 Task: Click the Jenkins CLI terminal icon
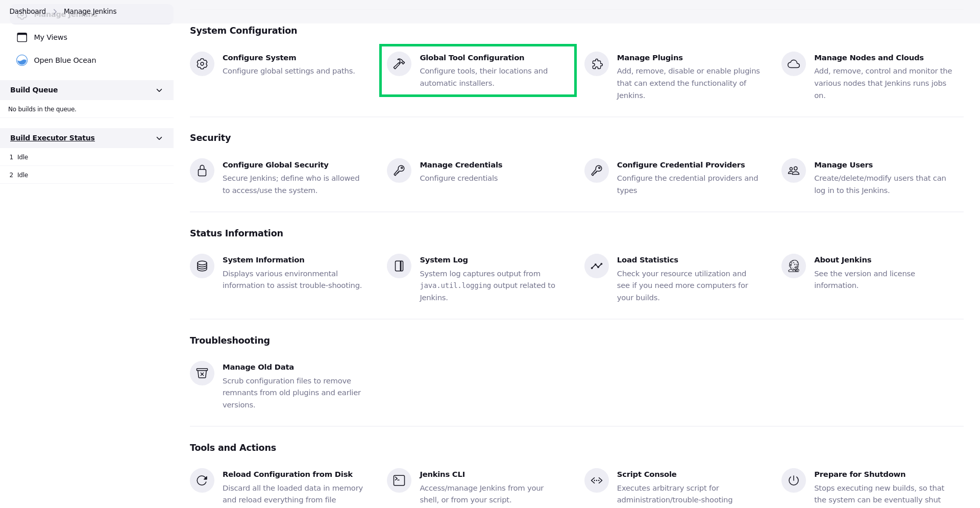click(399, 480)
